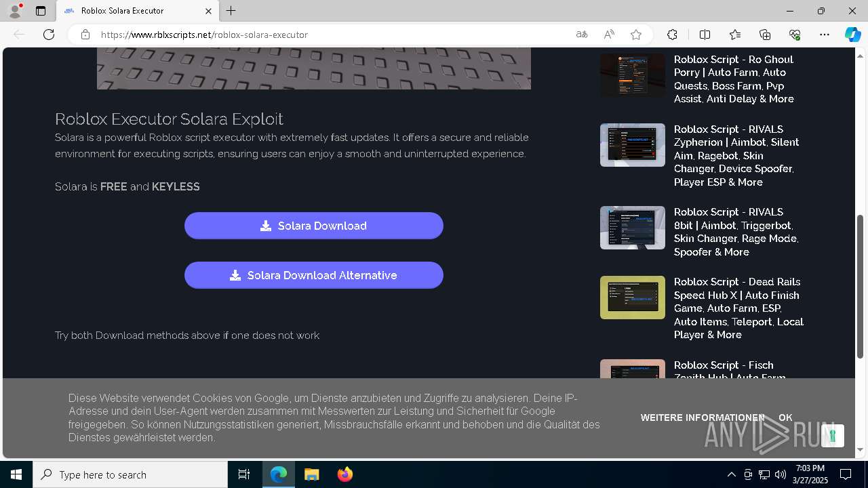This screenshot has height=488, width=868.
Task: Click scrollbar down arrow
Action: [x=861, y=449]
